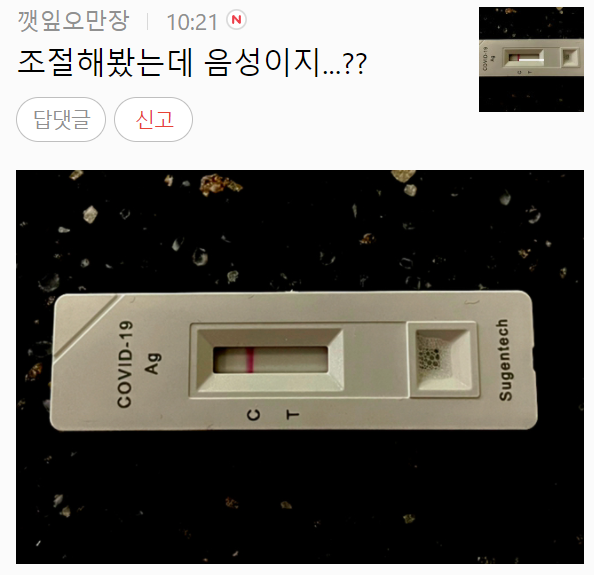Click the diagonal corner notch of the cassette
Viewport: 594px width, 575px height.
point(87,327)
